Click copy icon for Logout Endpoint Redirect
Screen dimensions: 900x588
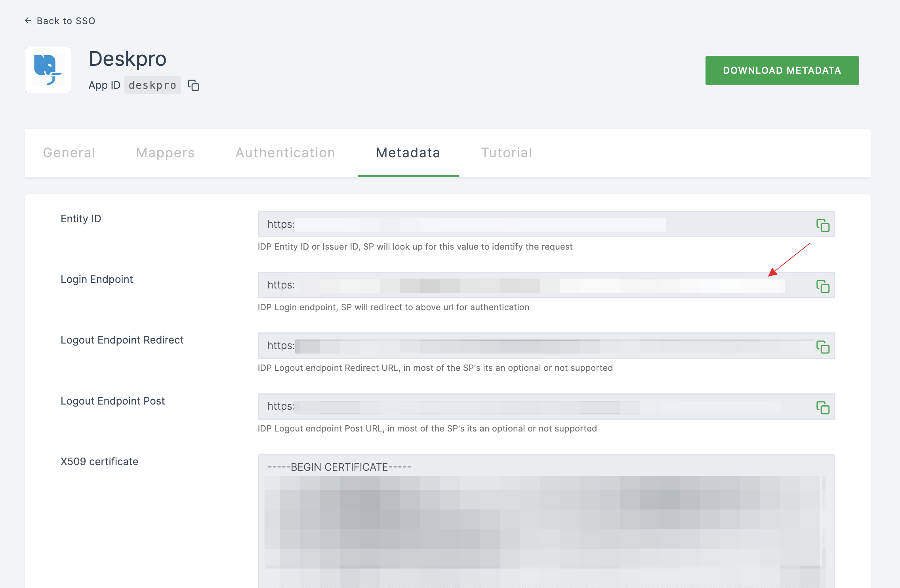[823, 346]
